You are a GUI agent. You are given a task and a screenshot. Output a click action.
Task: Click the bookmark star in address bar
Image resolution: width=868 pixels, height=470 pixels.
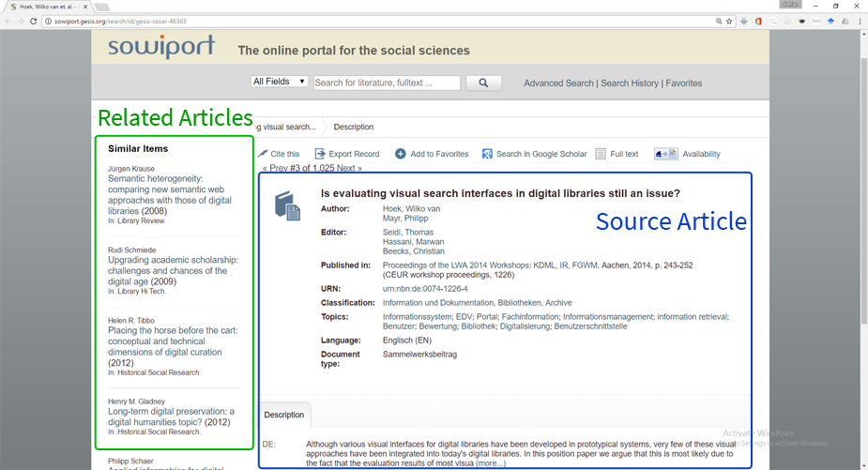click(729, 21)
